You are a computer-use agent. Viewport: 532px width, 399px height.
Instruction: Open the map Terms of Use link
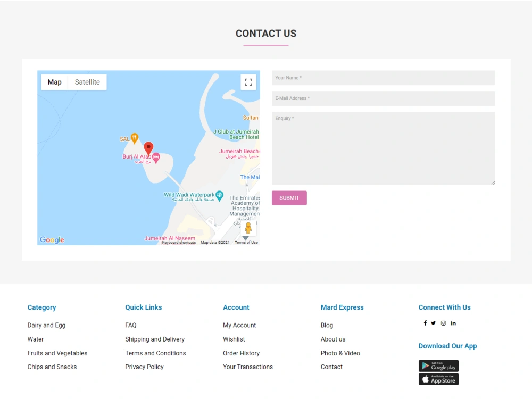click(246, 242)
